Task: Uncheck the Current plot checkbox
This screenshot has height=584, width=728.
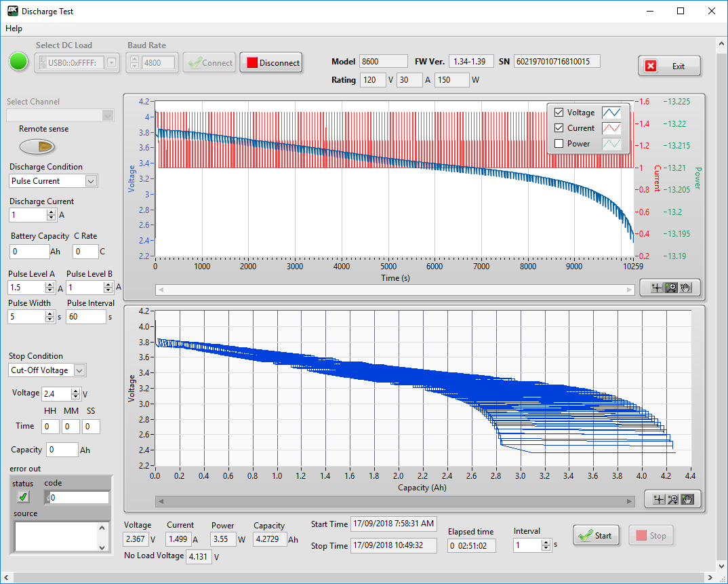Action: pos(559,128)
